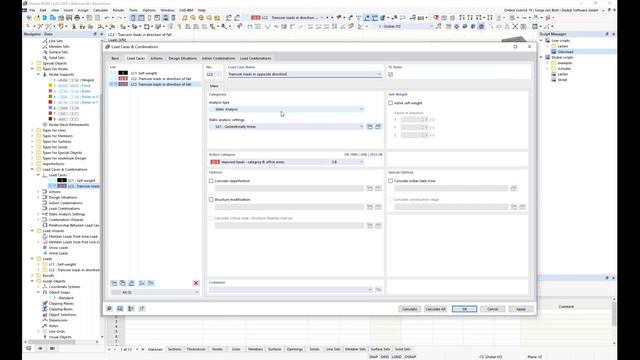Toggle the To Solve checkbox

click(x=391, y=74)
